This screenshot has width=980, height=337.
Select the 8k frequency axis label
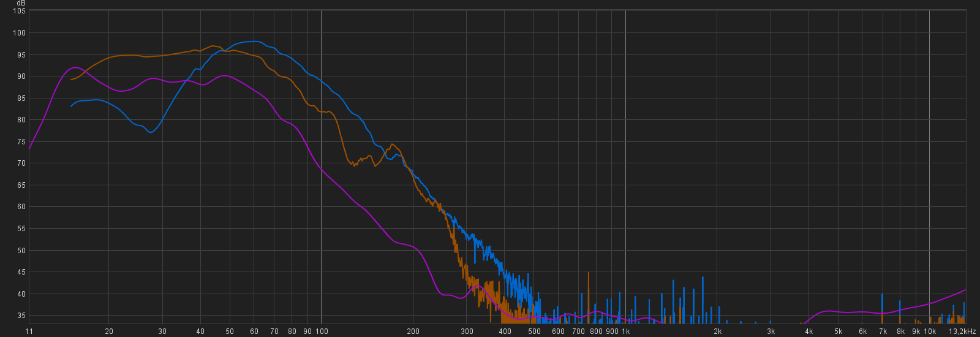click(x=901, y=331)
